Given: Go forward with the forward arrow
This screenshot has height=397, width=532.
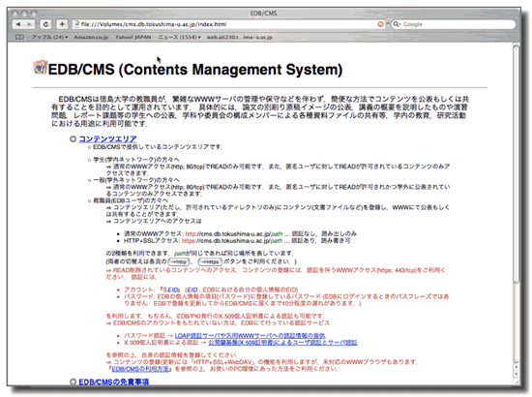Looking at the screenshot, I should [30, 24].
